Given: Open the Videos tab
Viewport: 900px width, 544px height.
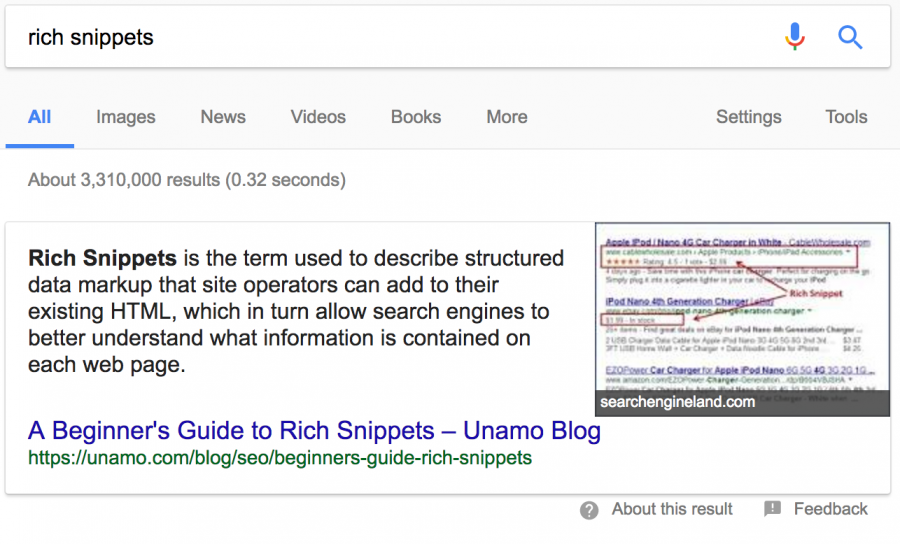Looking at the screenshot, I should click(x=318, y=117).
